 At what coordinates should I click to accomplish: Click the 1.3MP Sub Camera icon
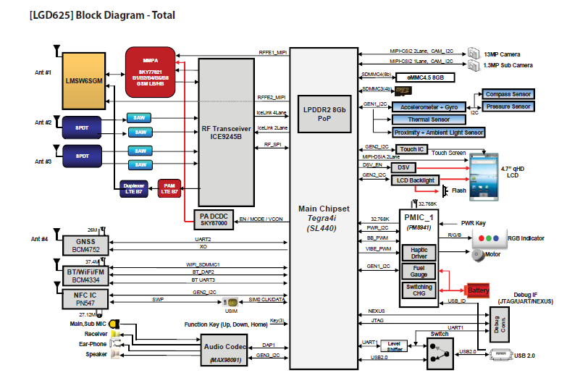point(474,66)
